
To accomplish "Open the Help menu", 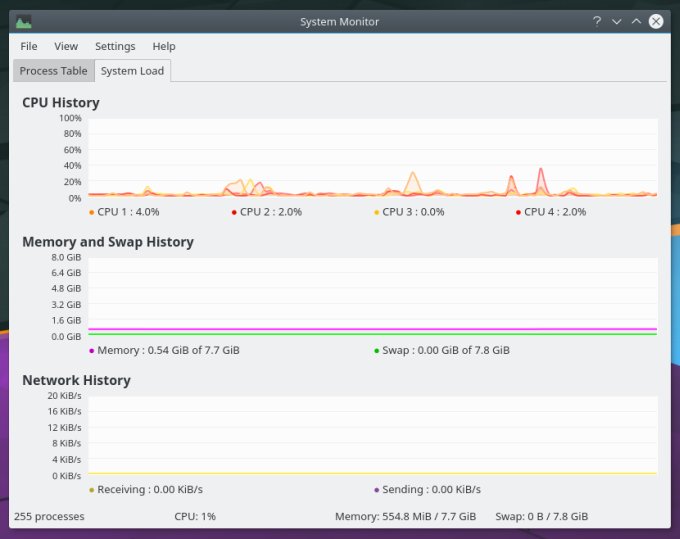I will click(x=164, y=46).
